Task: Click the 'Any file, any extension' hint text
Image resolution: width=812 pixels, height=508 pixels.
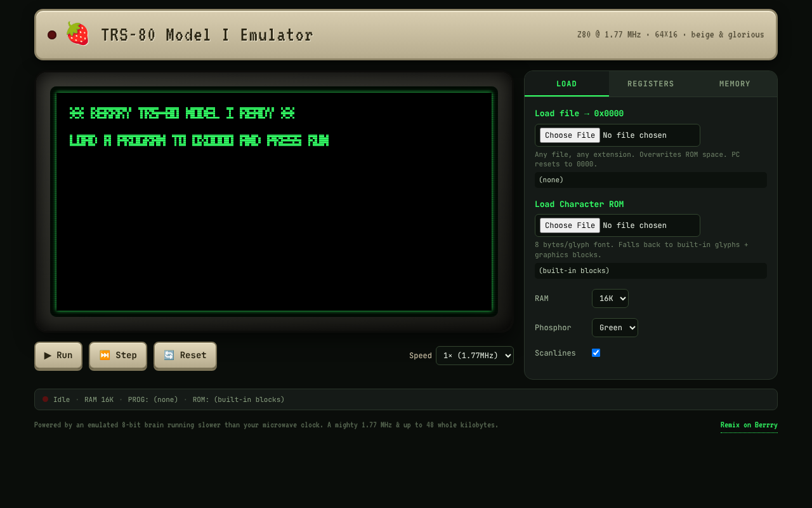Action: click(x=637, y=159)
